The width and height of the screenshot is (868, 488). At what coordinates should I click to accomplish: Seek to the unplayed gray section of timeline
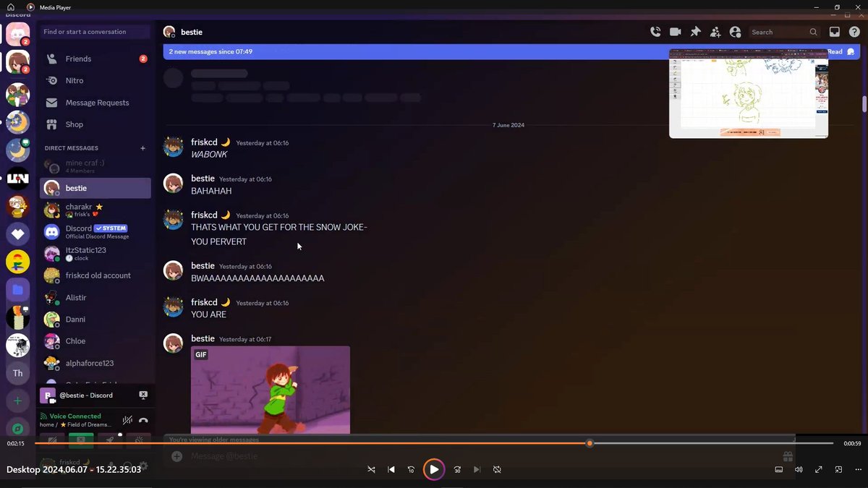click(x=712, y=443)
